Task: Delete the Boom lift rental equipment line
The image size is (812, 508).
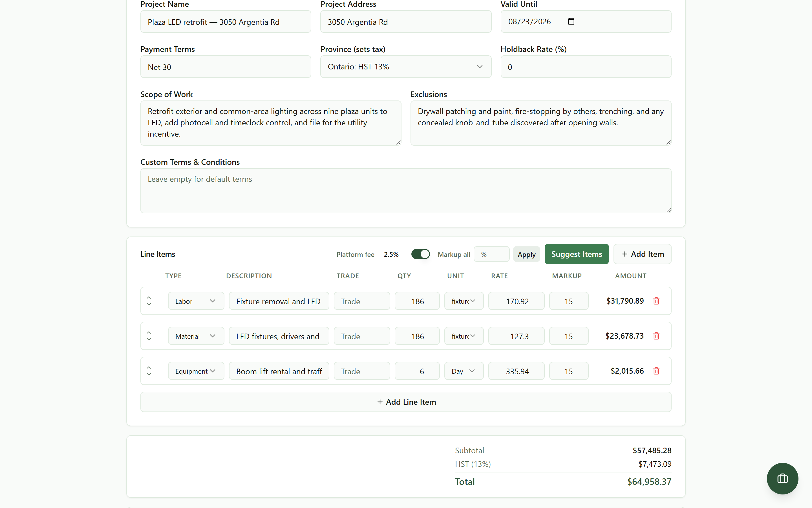Action: pyautogui.click(x=656, y=371)
